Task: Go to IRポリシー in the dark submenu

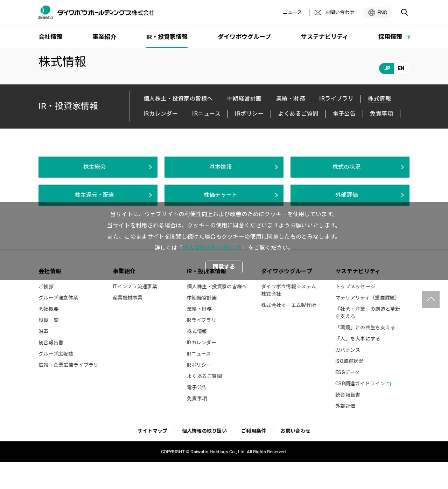Action: click(249, 114)
